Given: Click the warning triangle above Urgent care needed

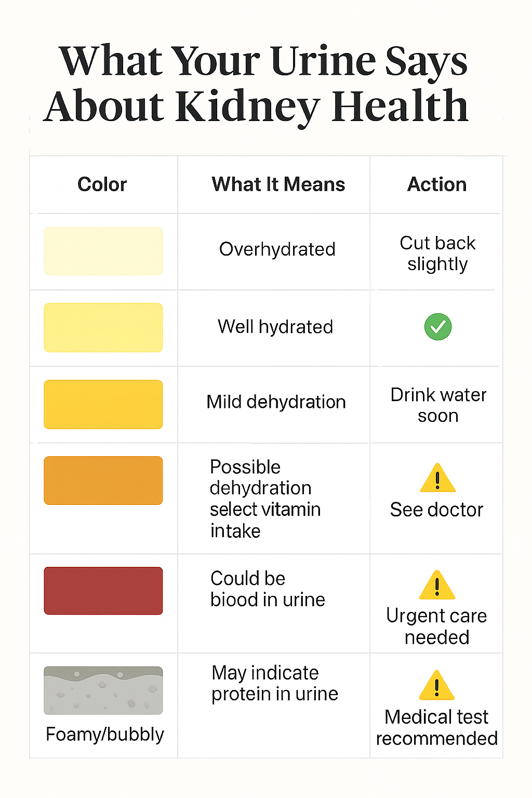Looking at the screenshot, I should click(x=437, y=586).
